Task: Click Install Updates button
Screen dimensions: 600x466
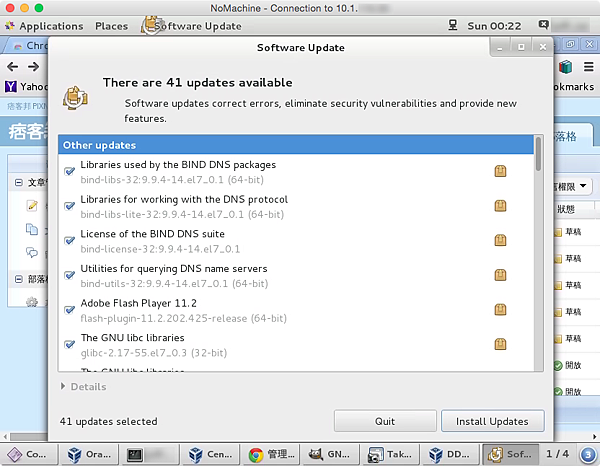Action: pyautogui.click(x=492, y=421)
